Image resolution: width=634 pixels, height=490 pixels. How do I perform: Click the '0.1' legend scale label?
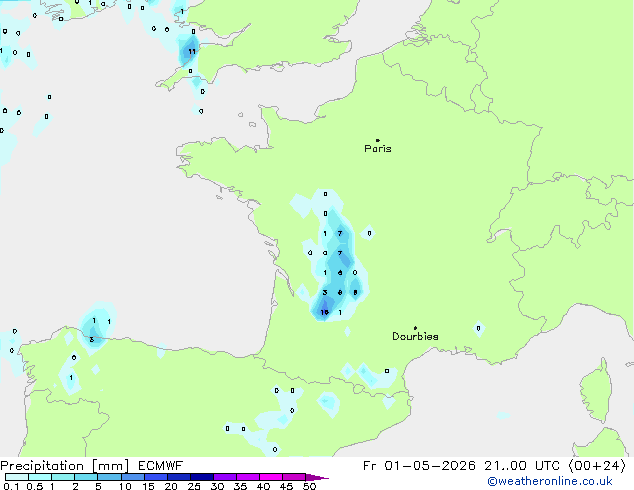[x=11, y=486]
